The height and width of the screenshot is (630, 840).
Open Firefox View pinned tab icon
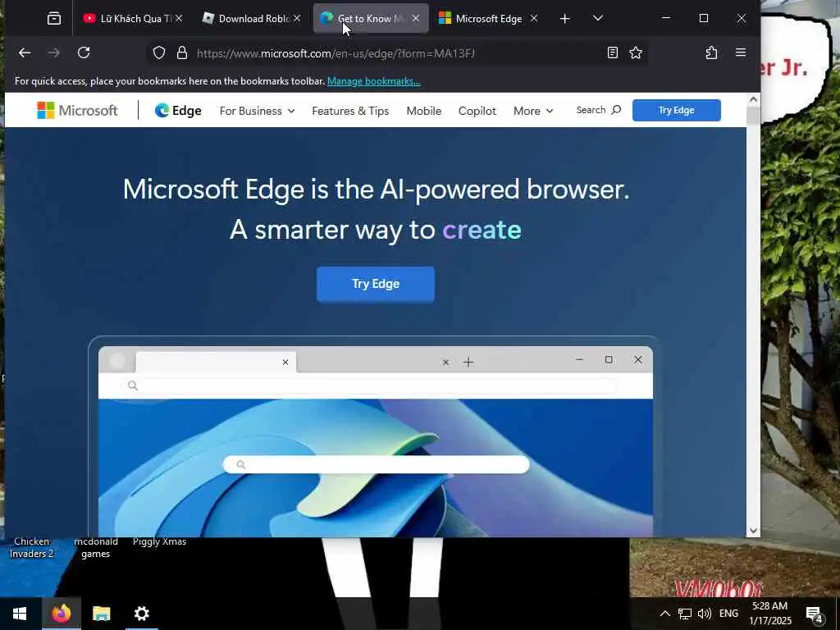pyautogui.click(x=54, y=19)
